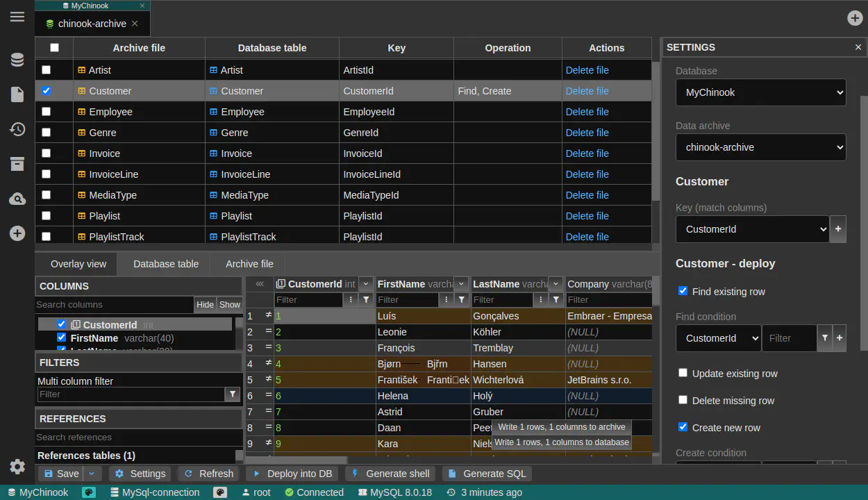
Task: Open the Database dropdown showing MyChinook
Action: 760,92
